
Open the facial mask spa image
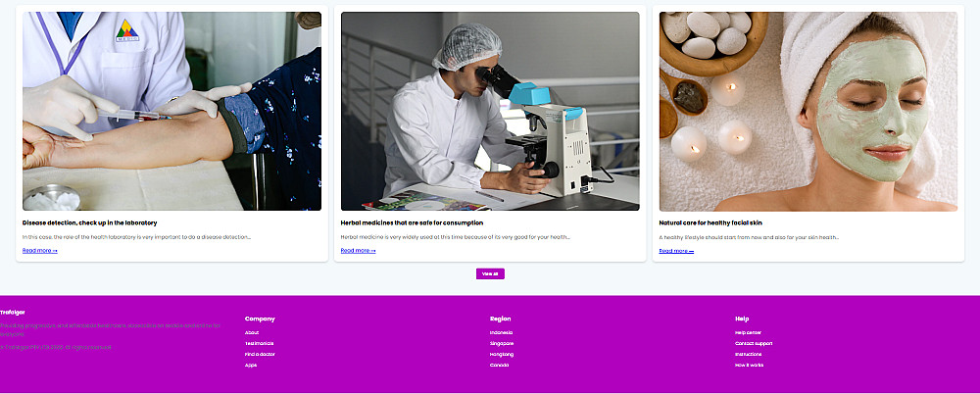click(x=808, y=112)
